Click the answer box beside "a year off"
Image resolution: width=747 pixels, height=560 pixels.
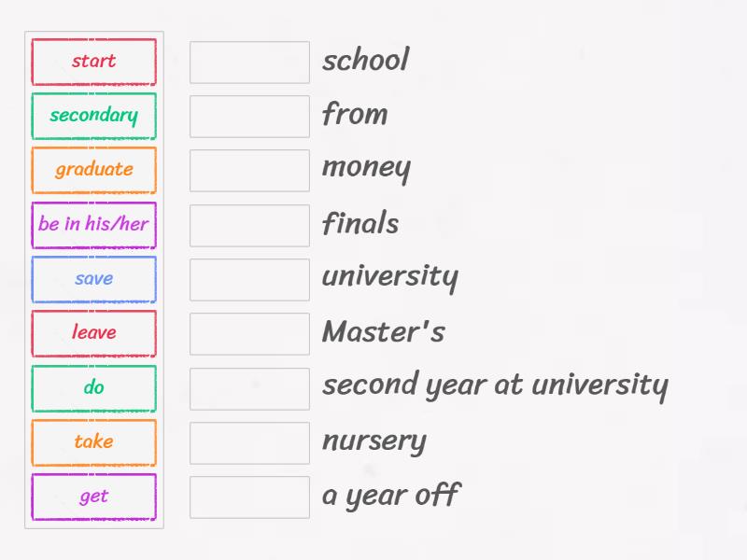coord(249,496)
